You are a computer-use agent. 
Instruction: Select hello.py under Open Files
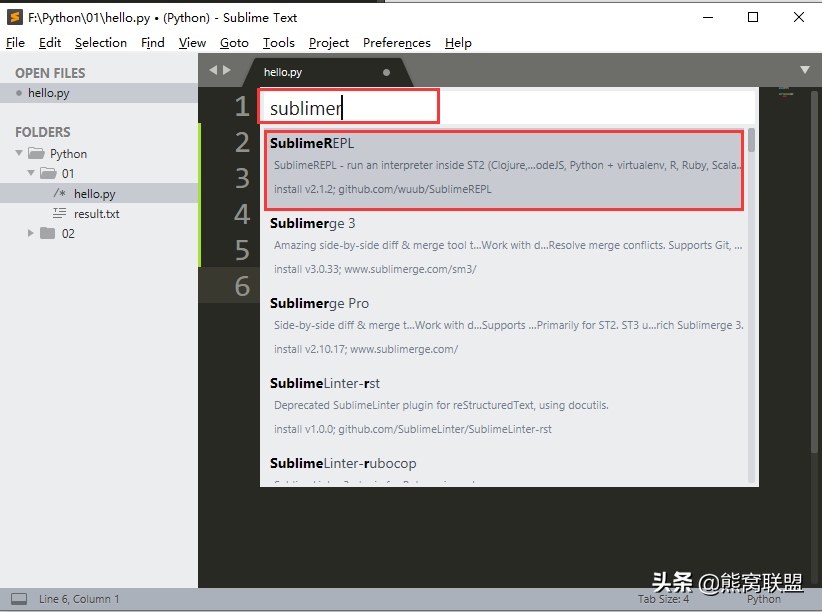(99, 93)
